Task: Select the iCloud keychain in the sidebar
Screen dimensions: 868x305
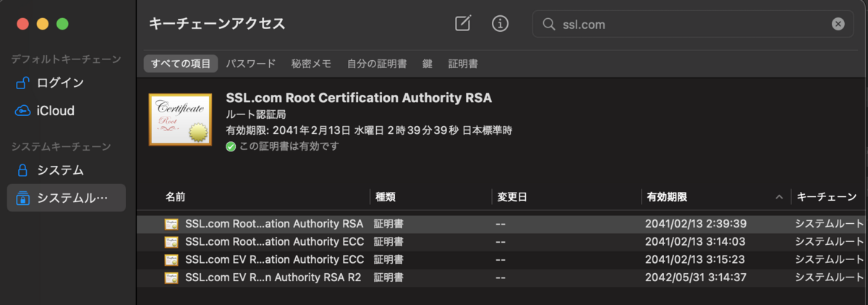Action: click(67, 111)
